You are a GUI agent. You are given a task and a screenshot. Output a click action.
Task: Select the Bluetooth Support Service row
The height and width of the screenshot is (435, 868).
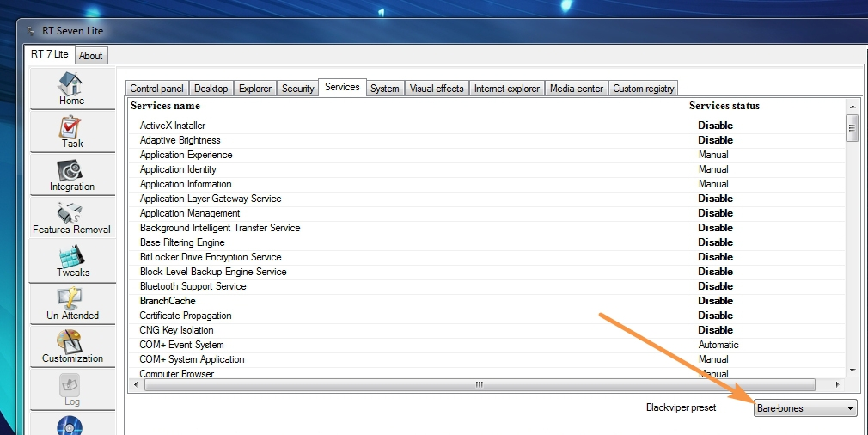487,286
